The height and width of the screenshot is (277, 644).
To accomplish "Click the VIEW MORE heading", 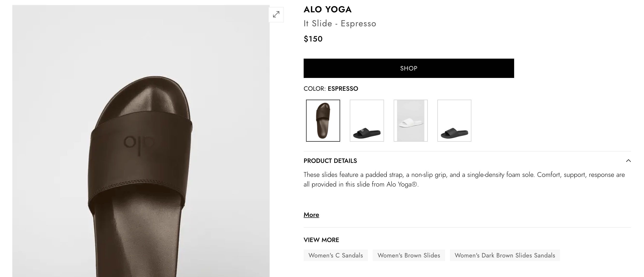I will pos(321,240).
